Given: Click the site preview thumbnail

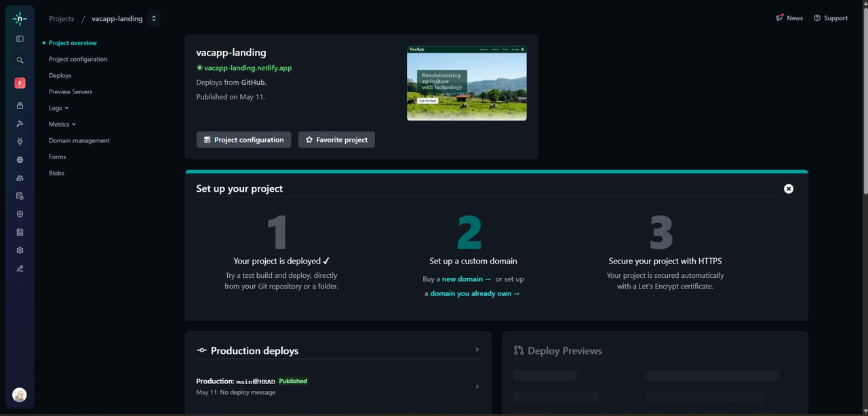Looking at the screenshot, I should pyautogui.click(x=467, y=83).
